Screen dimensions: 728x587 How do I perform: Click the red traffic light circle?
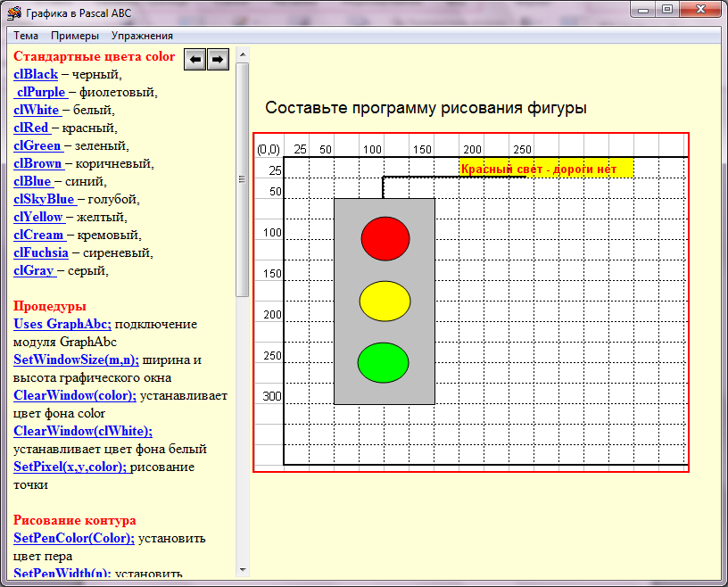pyautogui.click(x=385, y=238)
